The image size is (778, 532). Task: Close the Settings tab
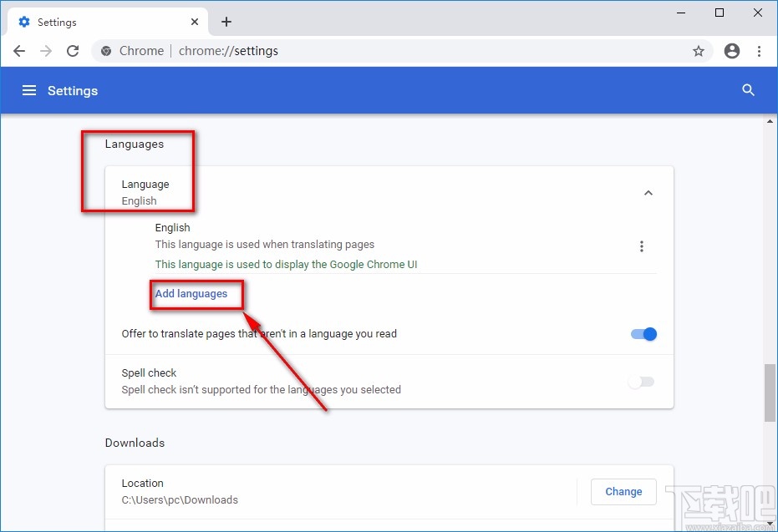[195, 22]
